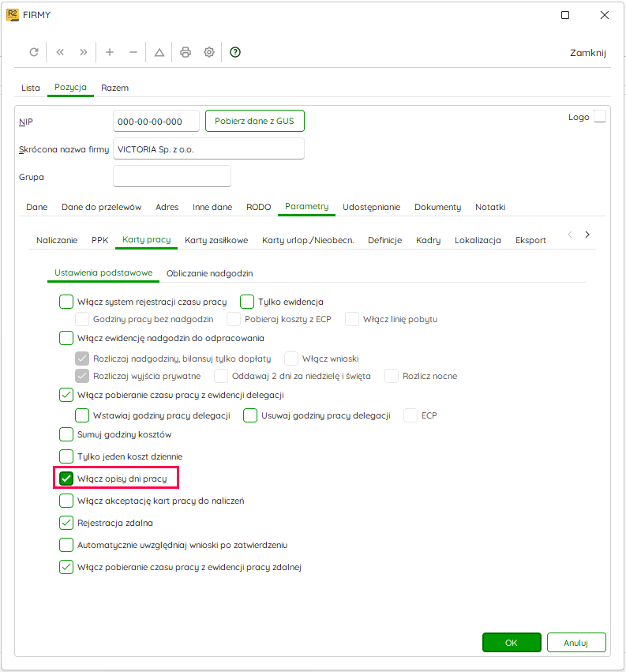
Task: Enable 'Włącz akceptację kart pracy do naliczeń'
Action: pos(66,501)
